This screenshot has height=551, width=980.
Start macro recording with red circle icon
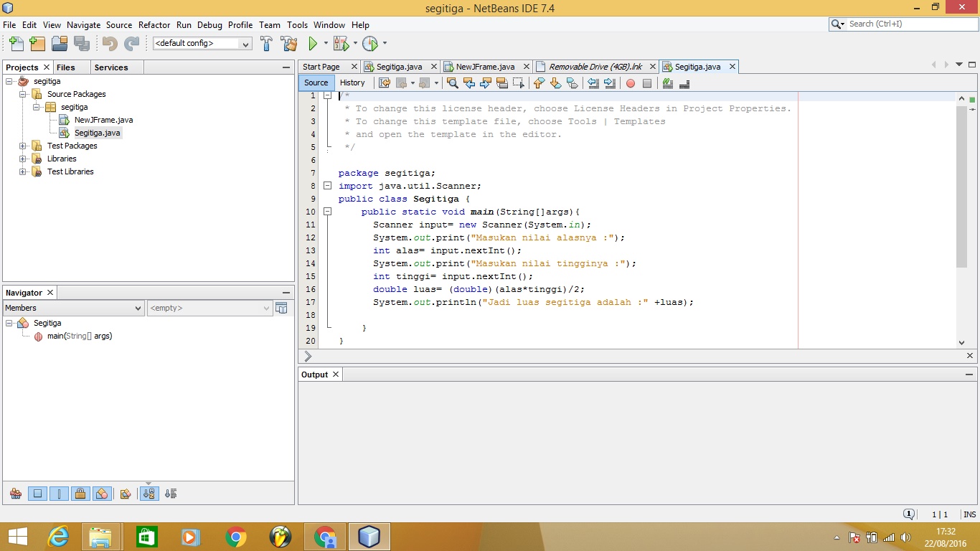coord(631,83)
